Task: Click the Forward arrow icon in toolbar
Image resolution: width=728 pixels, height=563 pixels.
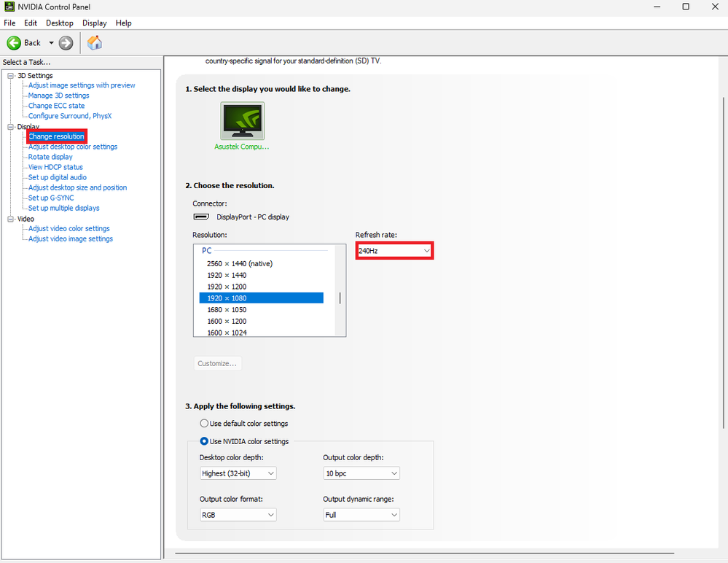Action: [x=66, y=43]
